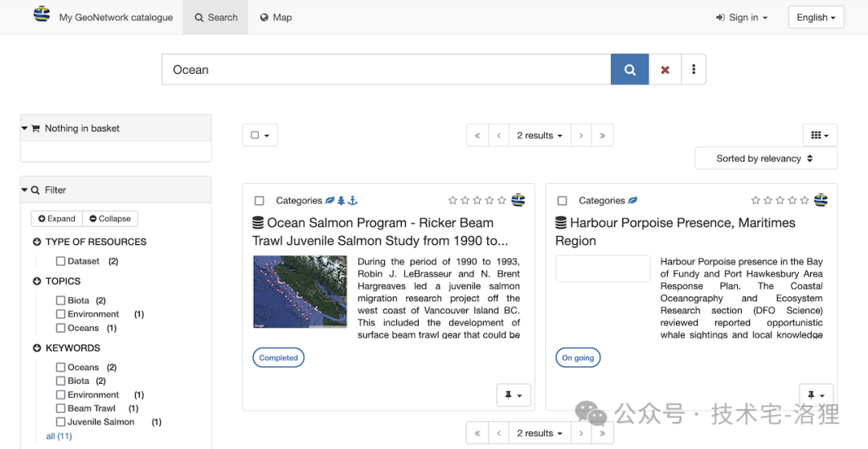Click the blue magnifier search button
The image size is (868, 449).
click(629, 70)
